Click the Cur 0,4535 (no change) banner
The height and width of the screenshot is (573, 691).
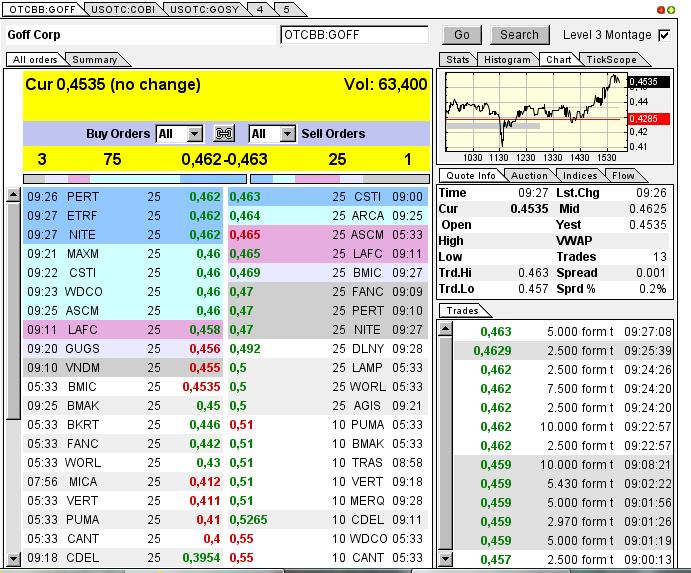pyautogui.click(x=113, y=84)
